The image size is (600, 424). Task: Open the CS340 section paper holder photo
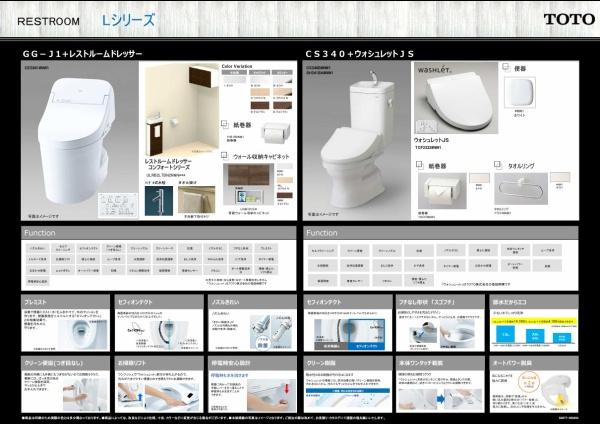(x=442, y=191)
